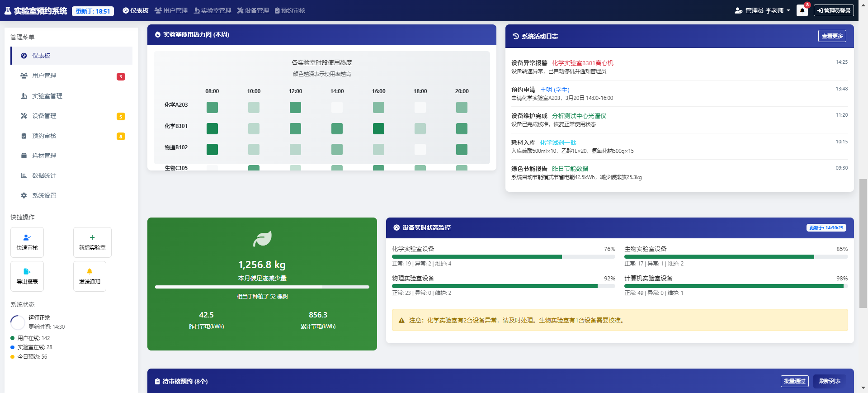The image size is (868, 393).
Task: Click the 刷新列表 button
Action: pos(830,381)
